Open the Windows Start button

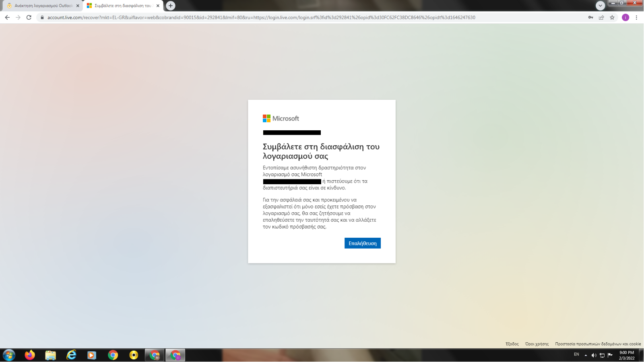pyautogui.click(x=9, y=355)
